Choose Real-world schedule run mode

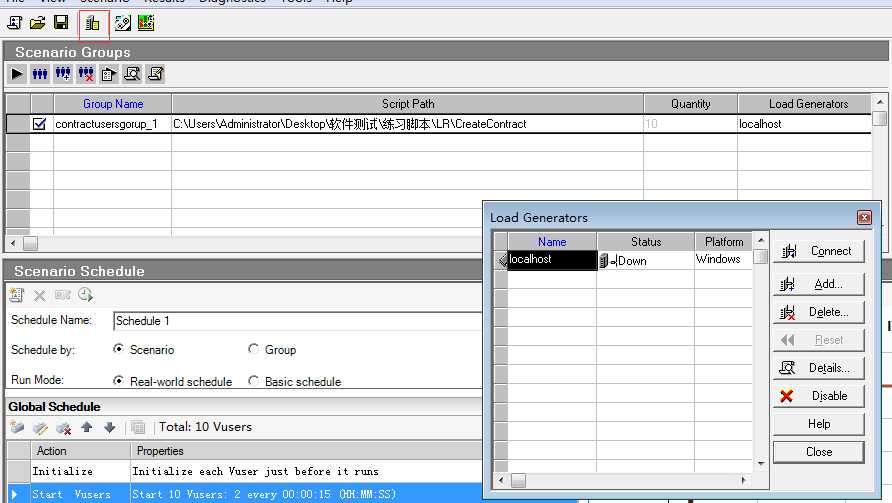coord(118,380)
